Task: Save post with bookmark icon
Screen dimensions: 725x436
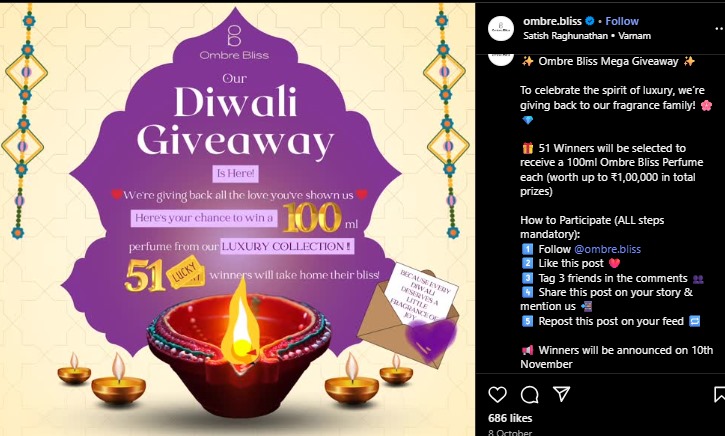Action: 719,394
